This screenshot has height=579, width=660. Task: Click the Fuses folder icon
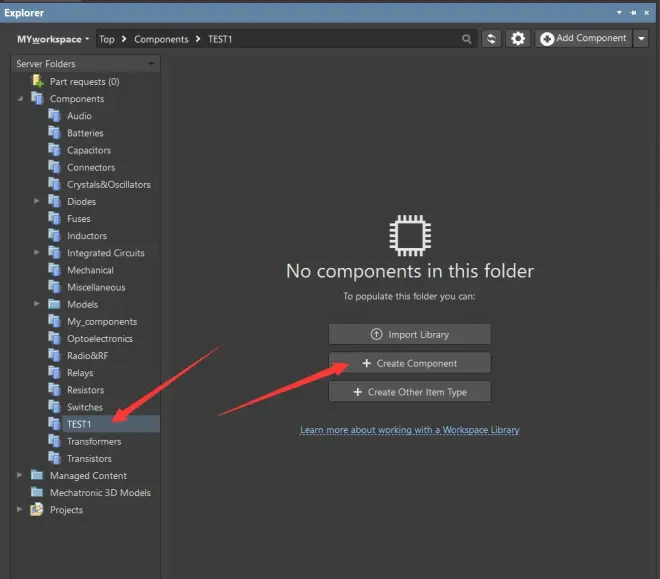tap(54, 218)
